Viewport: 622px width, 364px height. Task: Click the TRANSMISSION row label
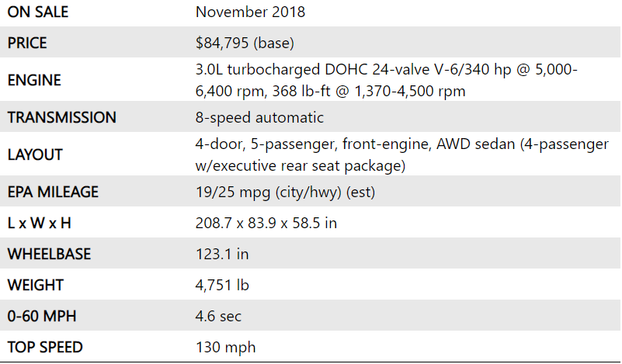62,118
